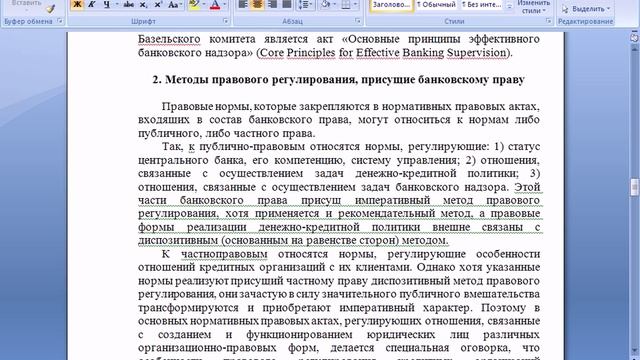The height and width of the screenshot is (360, 640).
Task: Open Буфер обмена dialog launcher
Action: 60,21
